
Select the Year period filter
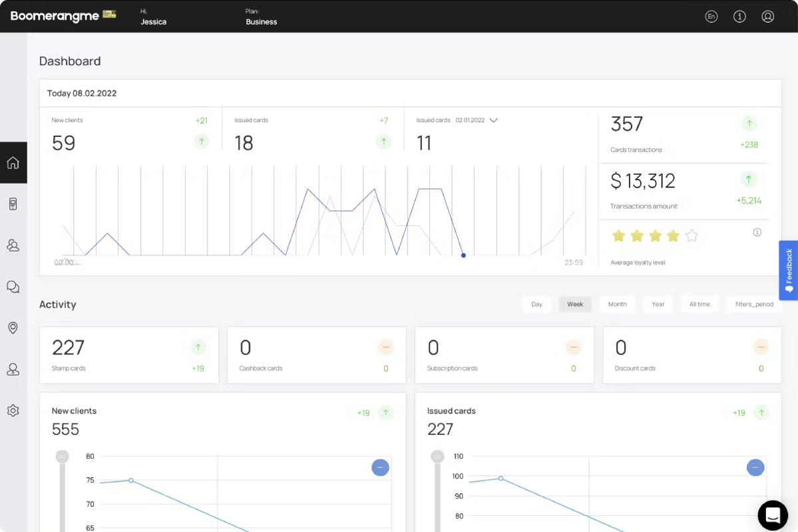(x=658, y=304)
